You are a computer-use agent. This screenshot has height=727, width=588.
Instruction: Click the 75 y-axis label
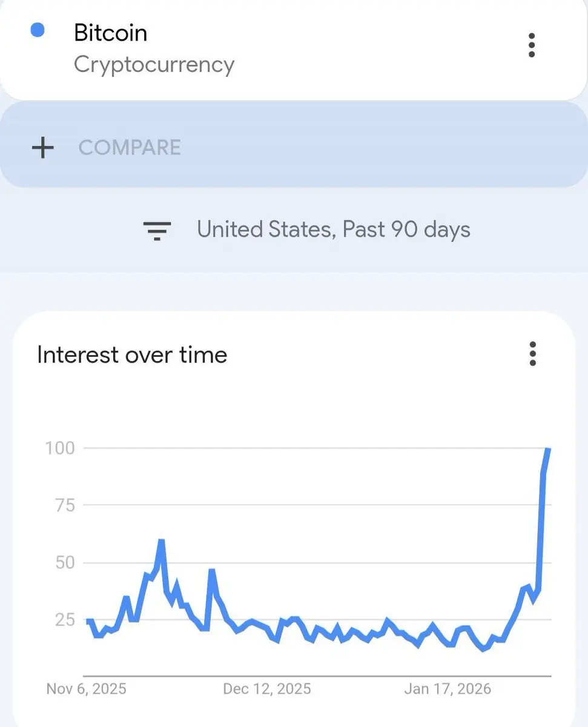tap(62, 505)
